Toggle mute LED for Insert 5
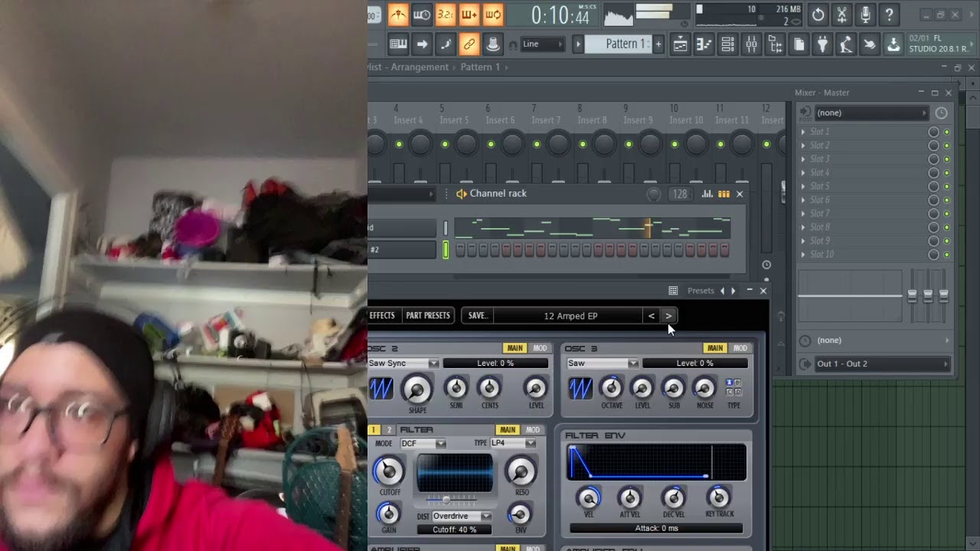 (445, 145)
